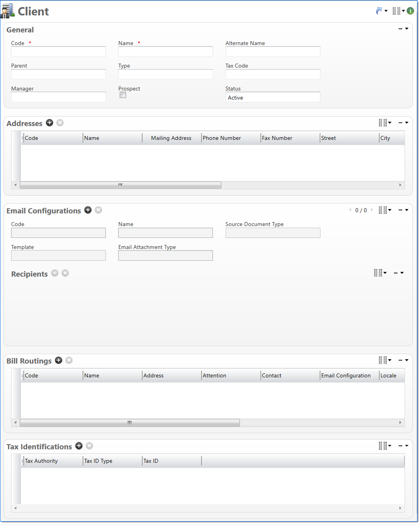Open the Addresses column chooser dropdown
This screenshot has height=524, width=420.
click(385, 123)
